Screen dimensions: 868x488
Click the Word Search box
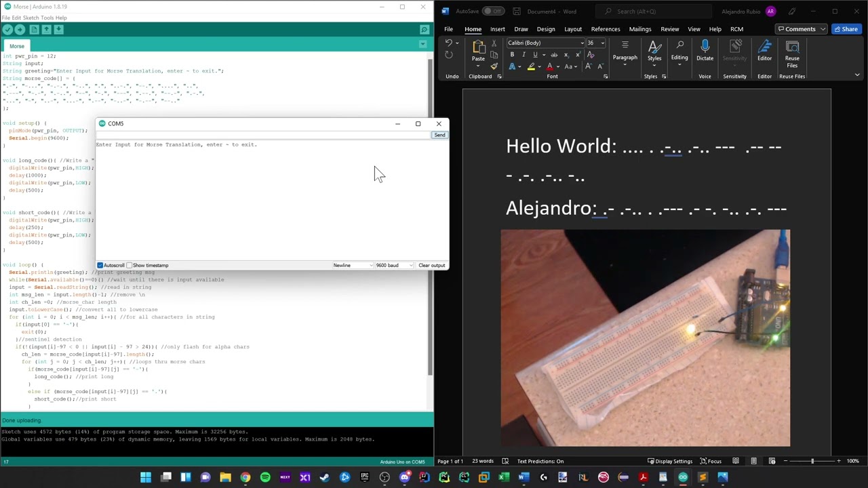(654, 12)
